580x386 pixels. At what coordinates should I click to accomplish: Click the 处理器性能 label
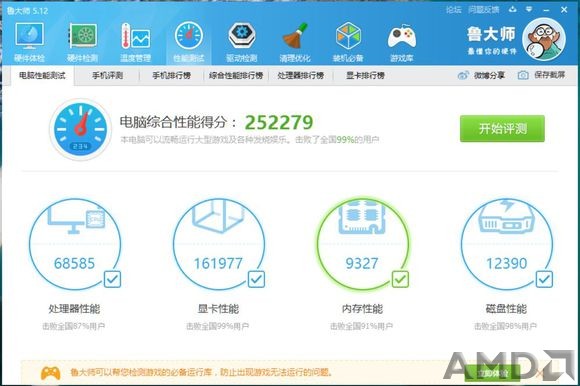[74, 309]
